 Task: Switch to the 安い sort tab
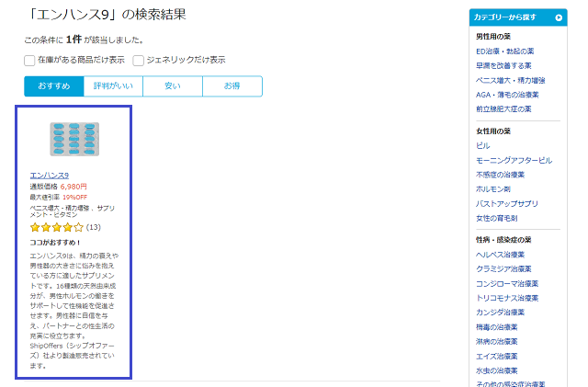coord(173,86)
